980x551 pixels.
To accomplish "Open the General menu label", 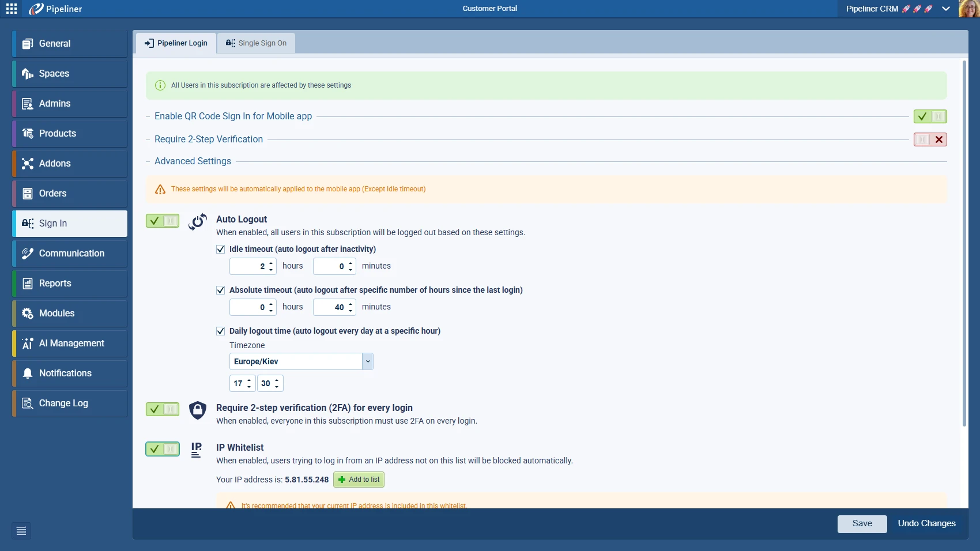I will [55, 44].
